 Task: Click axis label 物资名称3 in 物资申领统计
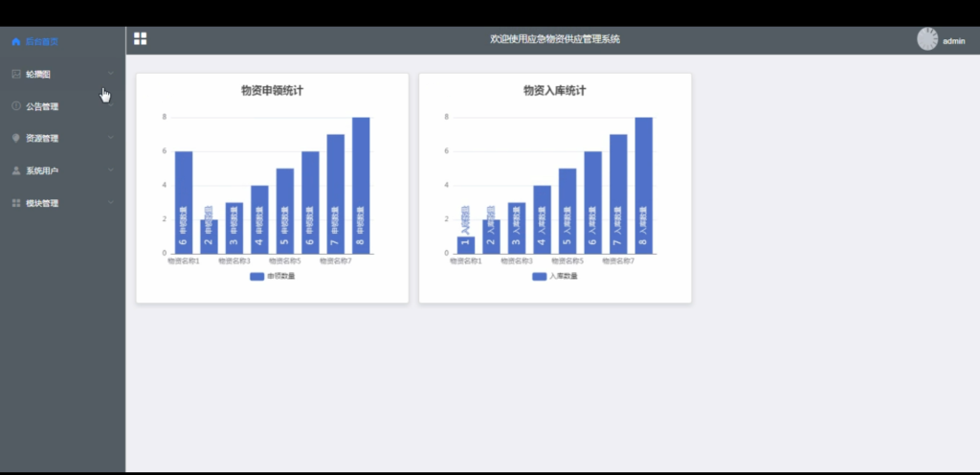point(234,260)
